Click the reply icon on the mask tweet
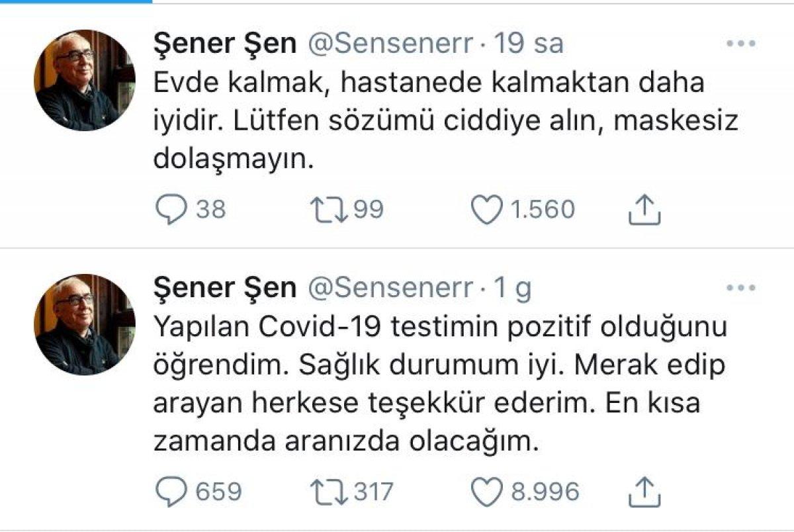Image resolution: width=794 pixels, height=532 pixels. (x=173, y=208)
